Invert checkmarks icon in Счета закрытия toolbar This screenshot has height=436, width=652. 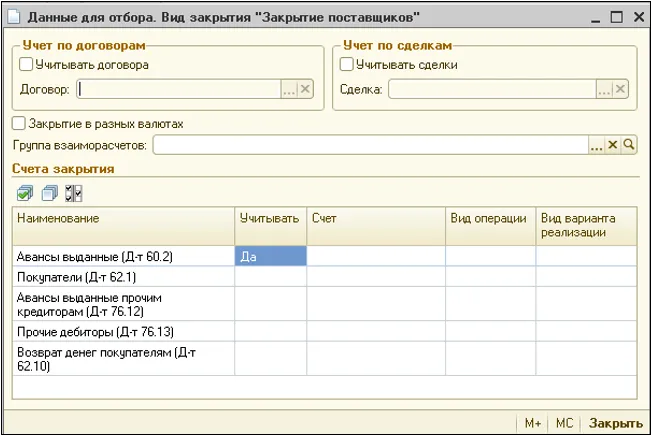coord(74,194)
